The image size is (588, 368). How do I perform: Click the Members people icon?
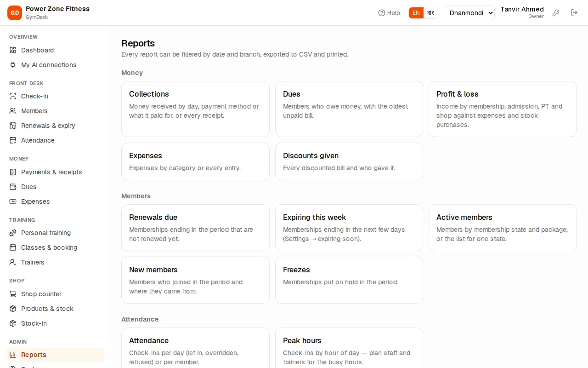13,111
